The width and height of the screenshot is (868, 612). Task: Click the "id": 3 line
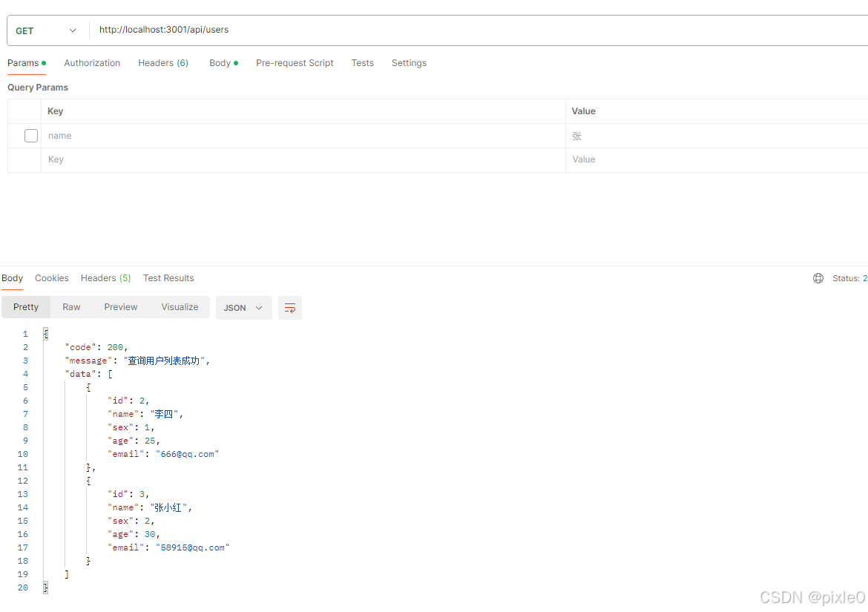(x=128, y=494)
